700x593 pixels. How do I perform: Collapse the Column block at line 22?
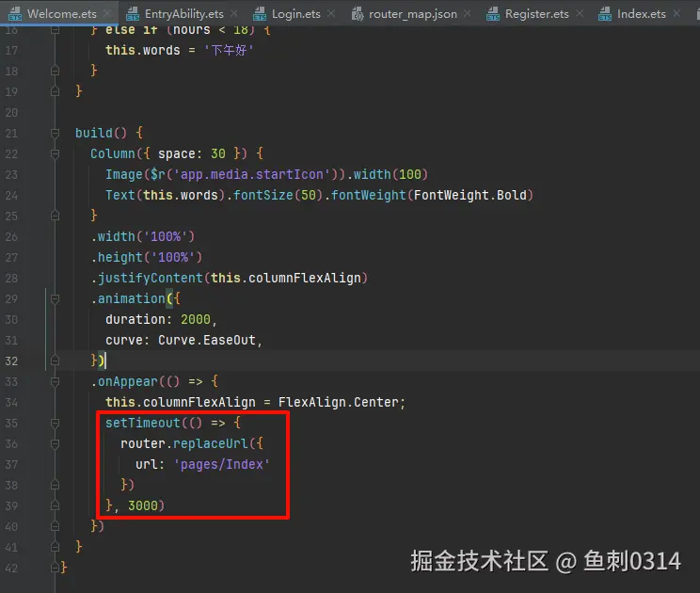coord(55,154)
